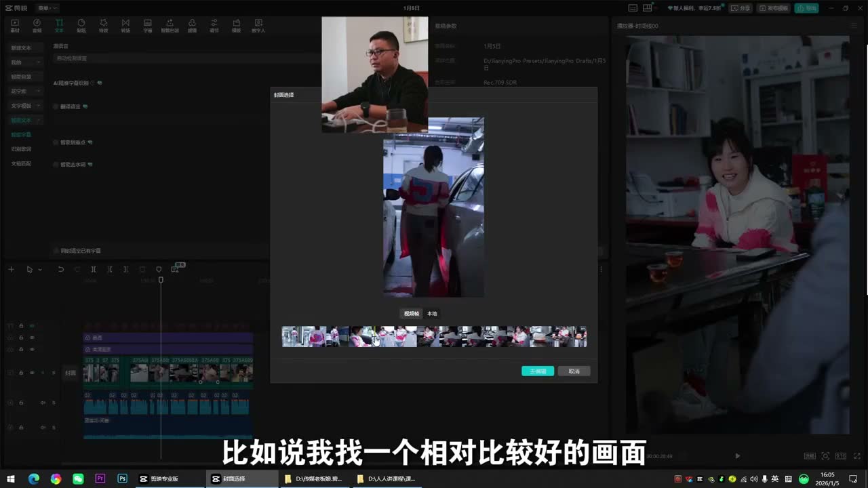Image resolution: width=868 pixels, height=488 pixels.
Task: Open the D:\传媒老板娘 folder on the taskbar
Action: [x=315, y=479]
